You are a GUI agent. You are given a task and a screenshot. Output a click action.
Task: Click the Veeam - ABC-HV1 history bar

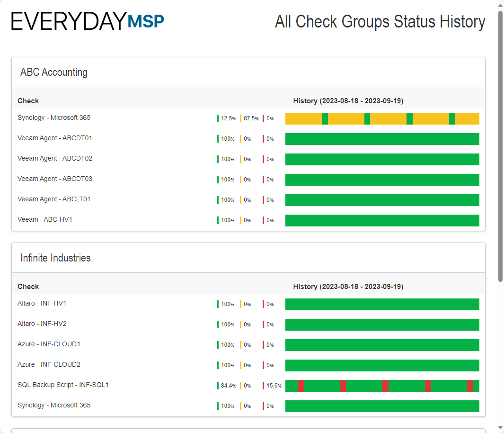point(382,220)
